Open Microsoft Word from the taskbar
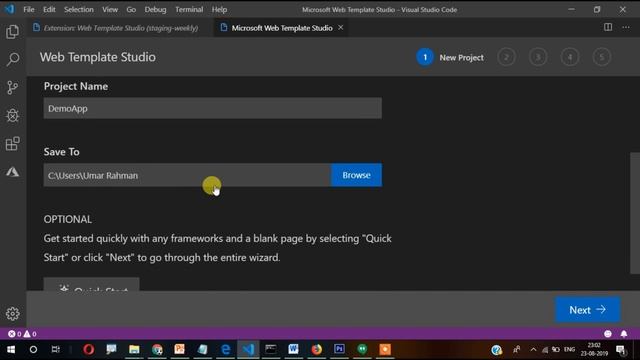Viewport: 640px width, 360px height. (293, 349)
